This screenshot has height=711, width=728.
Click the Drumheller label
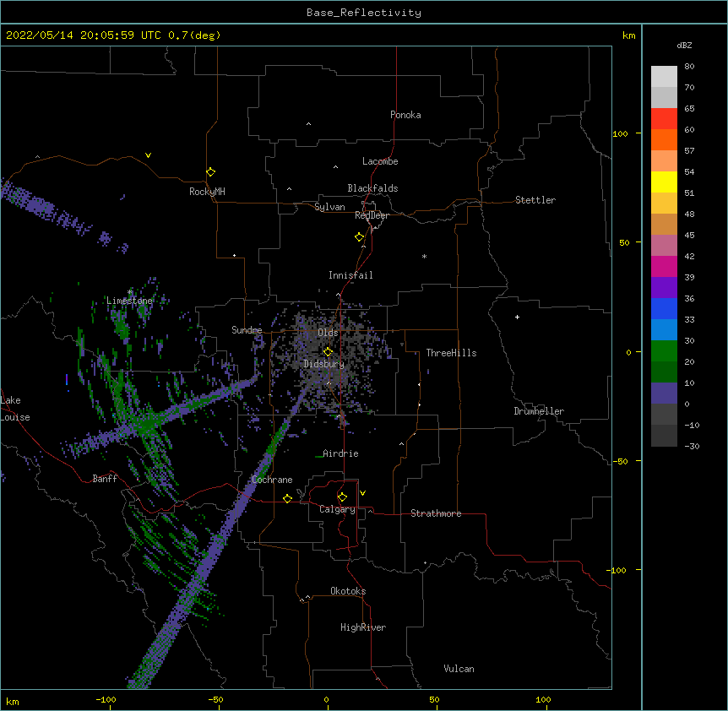(539, 411)
